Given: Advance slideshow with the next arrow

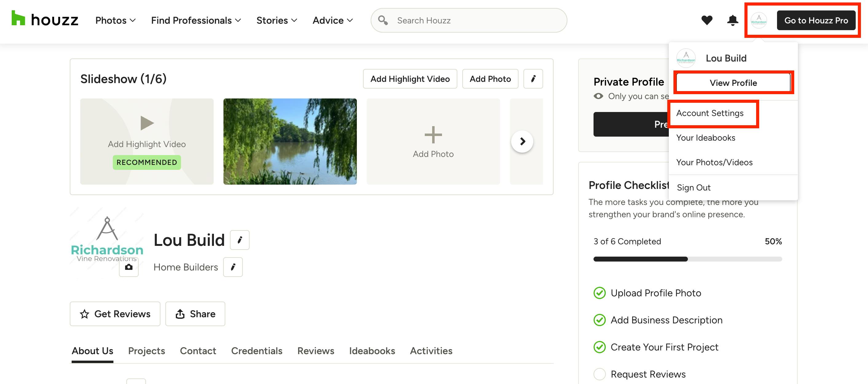Looking at the screenshot, I should [x=522, y=142].
